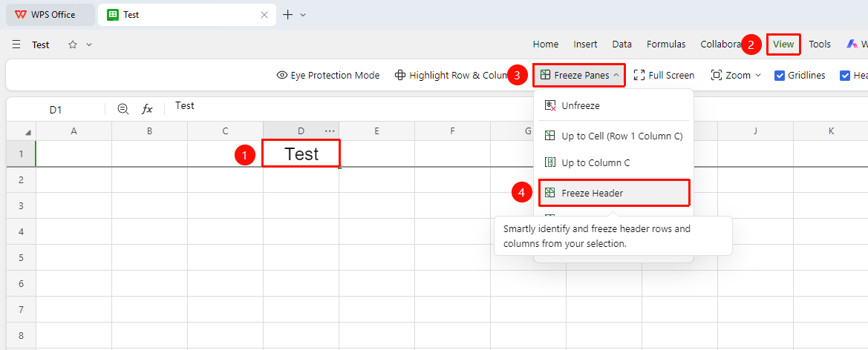The height and width of the screenshot is (350, 868).
Task: Open the Data ribbon tab
Action: point(621,44)
